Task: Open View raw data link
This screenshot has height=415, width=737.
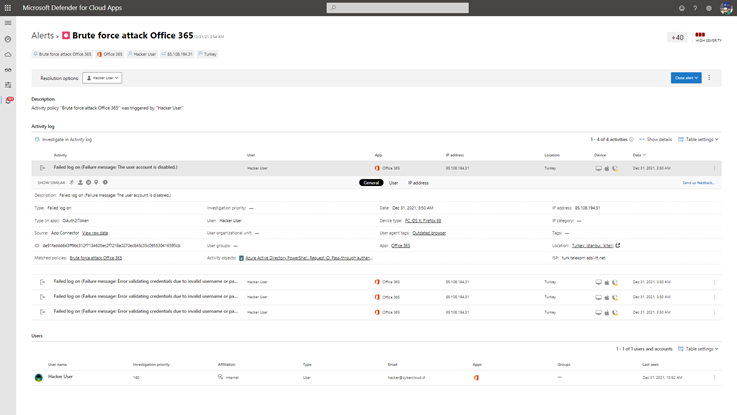Action: click(x=95, y=233)
